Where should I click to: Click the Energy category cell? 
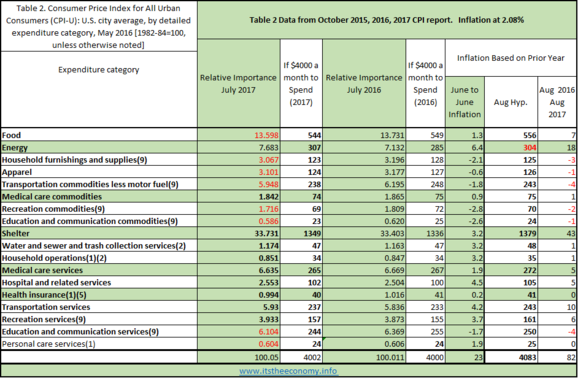(99, 148)
